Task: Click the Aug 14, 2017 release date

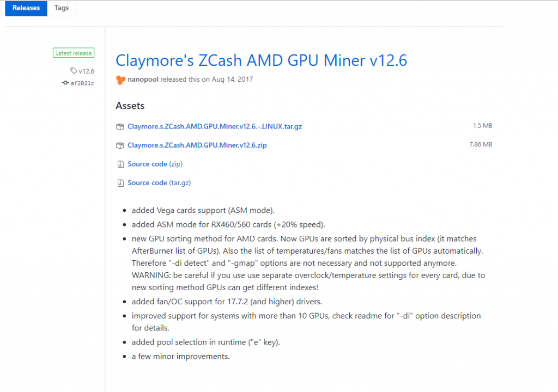Action: [x=233, y=79]
